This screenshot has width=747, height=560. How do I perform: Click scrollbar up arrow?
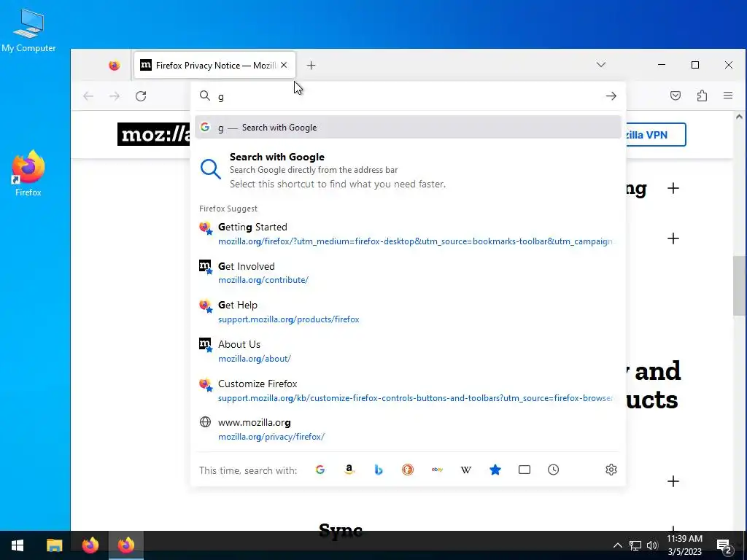point(739,117)
